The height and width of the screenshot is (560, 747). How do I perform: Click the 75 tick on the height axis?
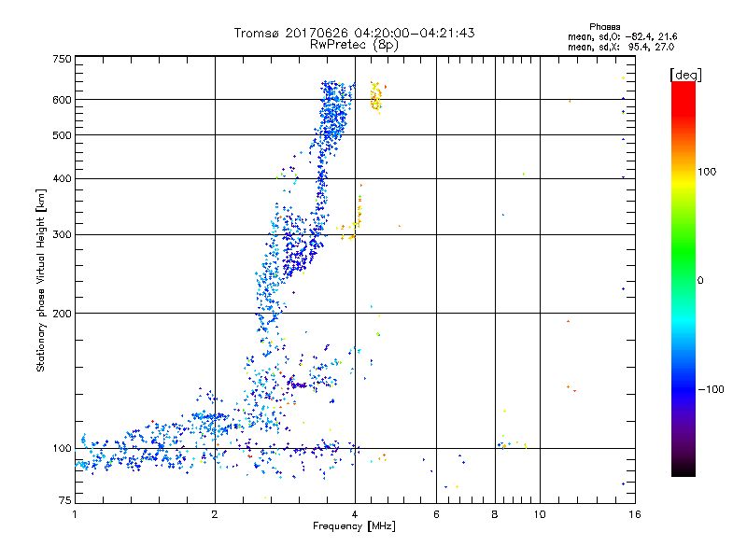[64, 502]
